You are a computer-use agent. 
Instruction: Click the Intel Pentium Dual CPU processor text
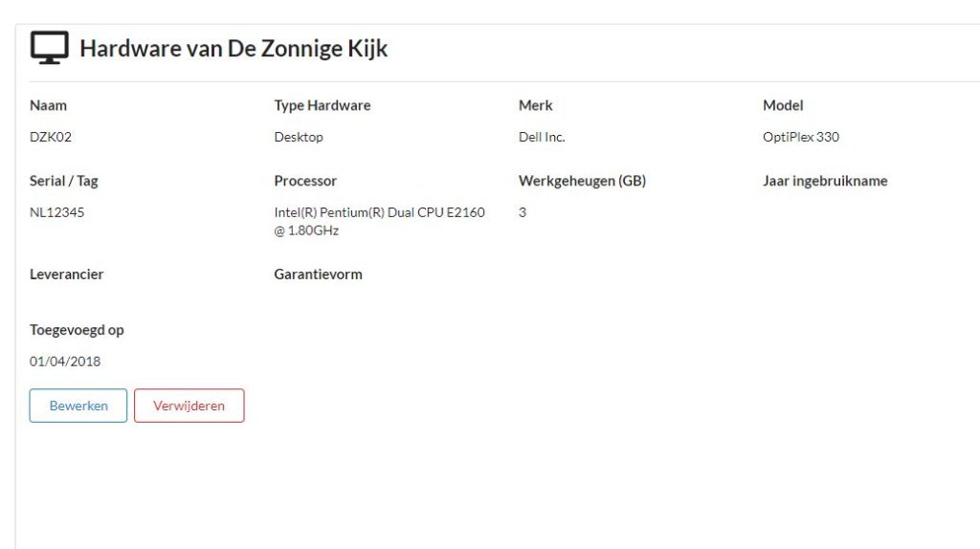click(379, 221)
